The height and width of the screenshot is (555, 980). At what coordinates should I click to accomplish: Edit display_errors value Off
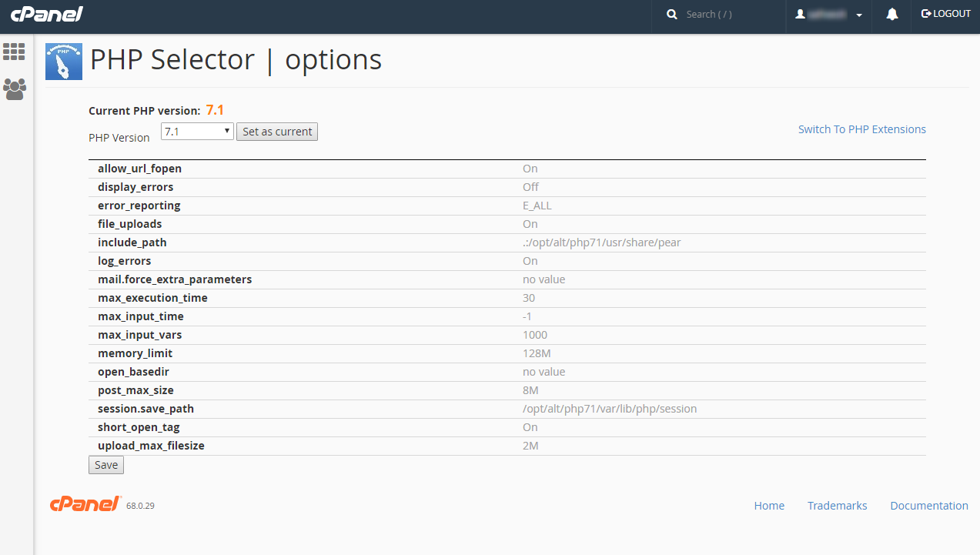(530, 187)
